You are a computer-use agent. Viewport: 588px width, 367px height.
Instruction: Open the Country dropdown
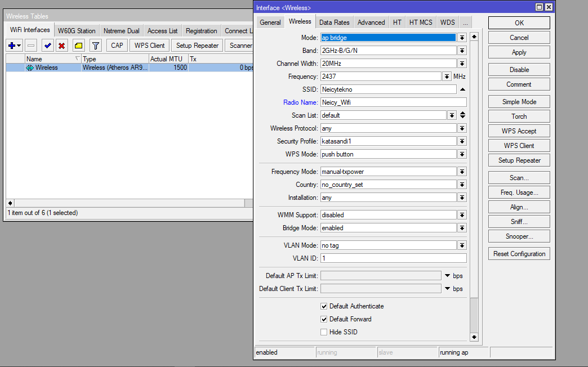coord(462,185)
